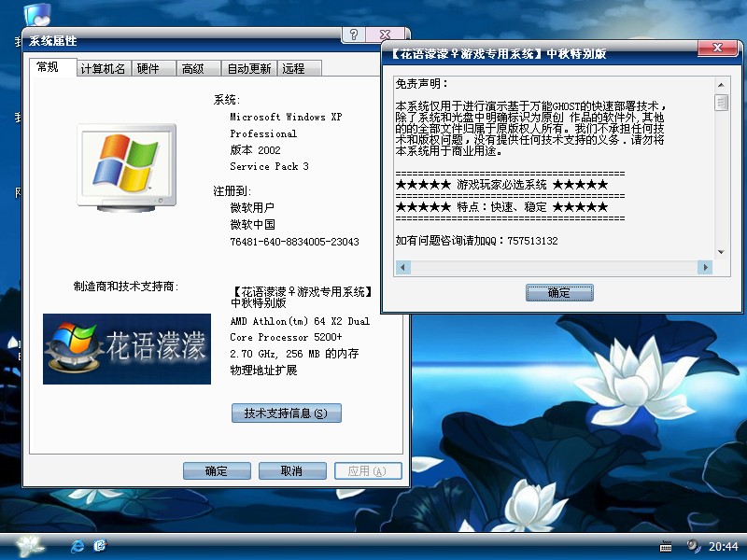Click the QQ number 757513132 line
Screen dimensions: 747x560
pyautogui.click(x=476, y=241)
